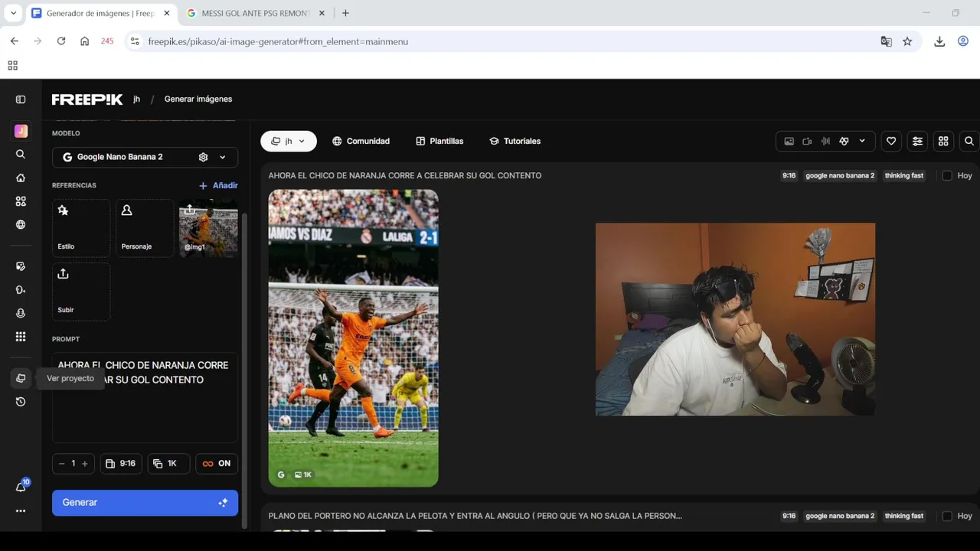Open the jh project dropdown
This screenshot has height=551, width=980.
[x=289, y=141]
